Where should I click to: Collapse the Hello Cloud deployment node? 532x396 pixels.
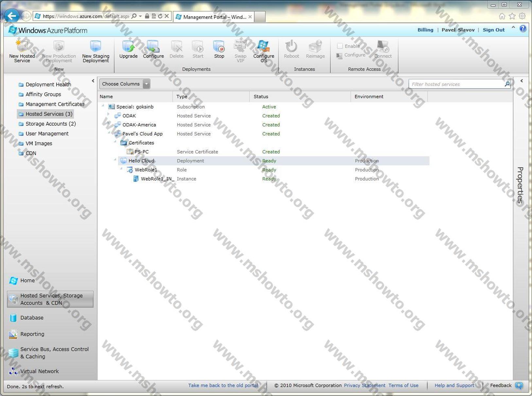(x=115, y=160)
